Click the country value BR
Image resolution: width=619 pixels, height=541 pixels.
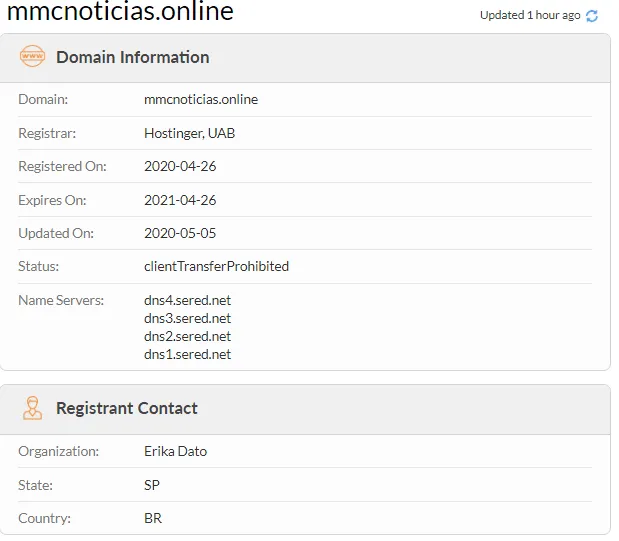[153, 518]
